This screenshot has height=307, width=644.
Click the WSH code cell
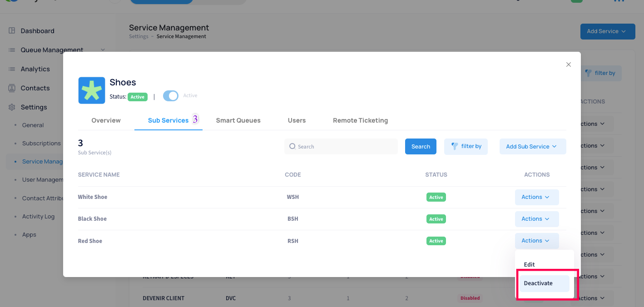(x=293, y=197)
